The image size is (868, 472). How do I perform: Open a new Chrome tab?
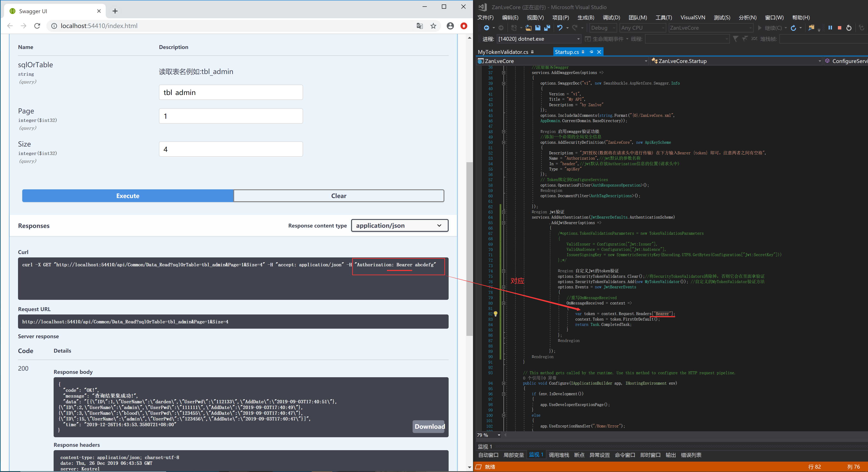tap(115, 11)
